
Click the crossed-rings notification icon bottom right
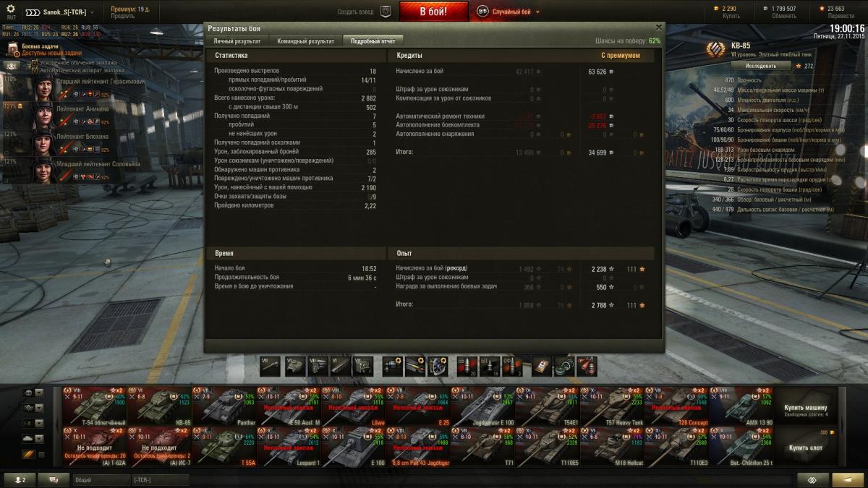(813, 480)
